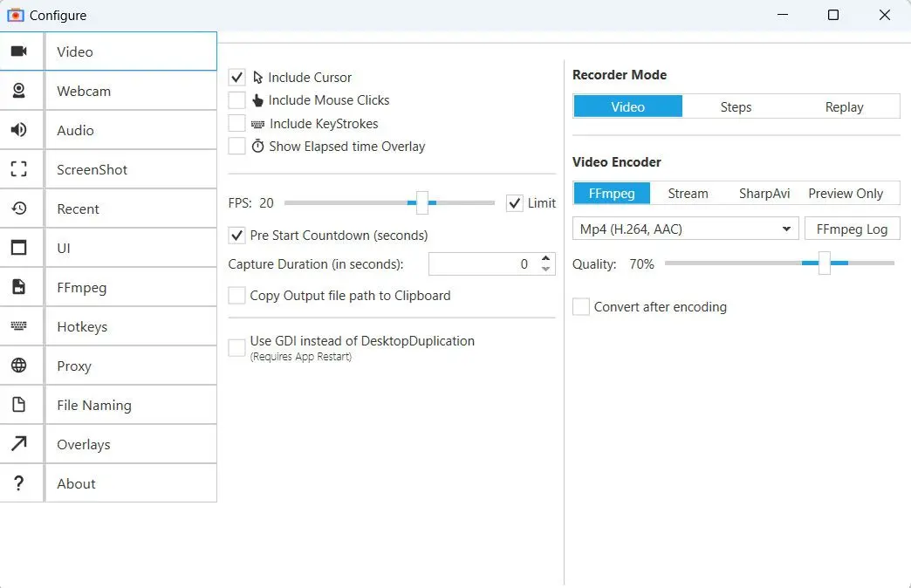Uncheck the Include Cursor checkbox

click(236, 77)
